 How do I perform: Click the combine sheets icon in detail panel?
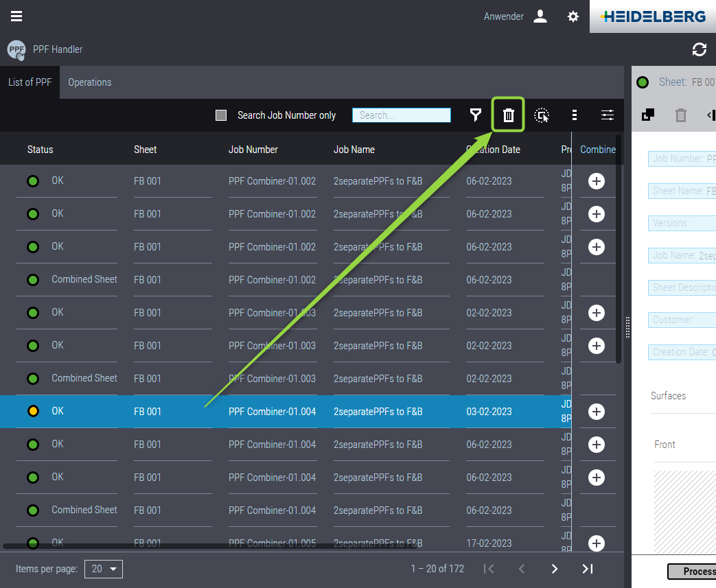tap(648, 115)
